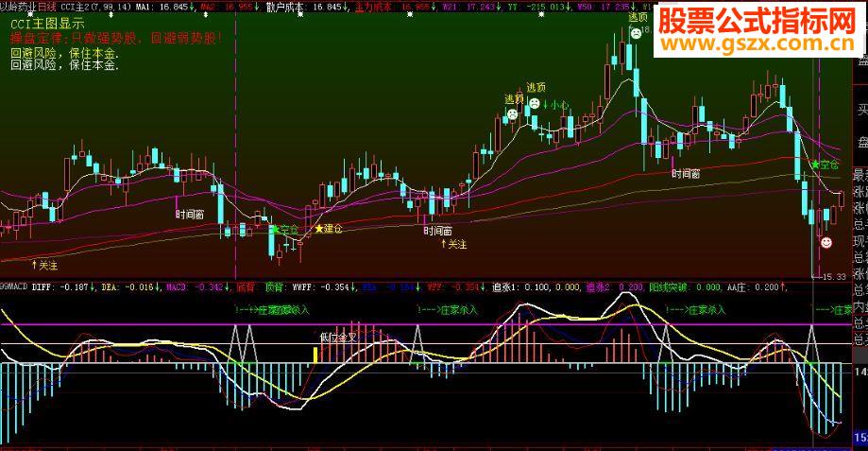Click the red happy smiley buy signal
Screen dimensions: 868x451
point(825,243)
